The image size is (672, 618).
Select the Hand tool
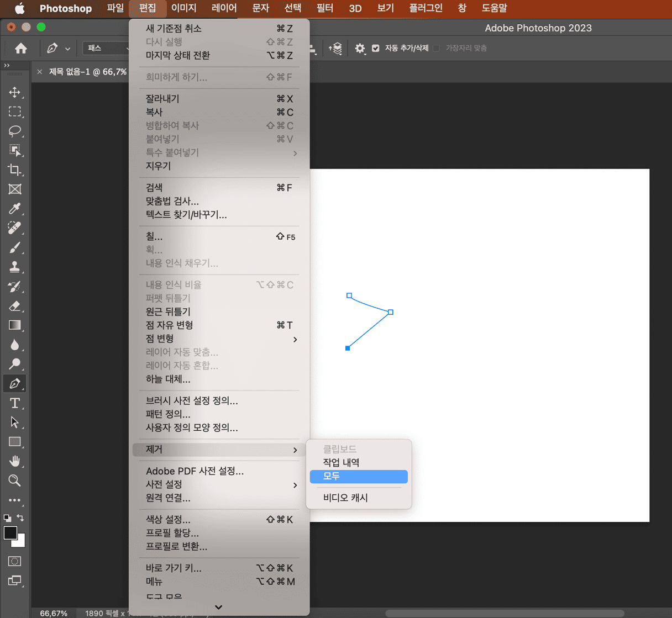tap(15, 461)
